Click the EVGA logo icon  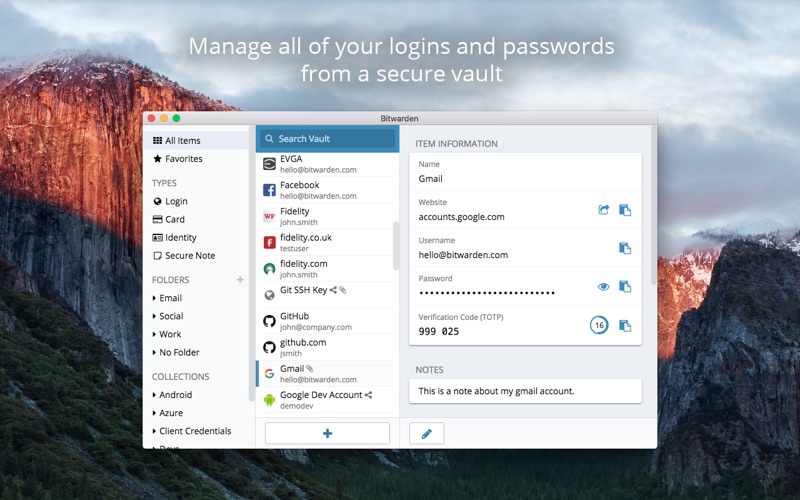(x=269, y=164)
